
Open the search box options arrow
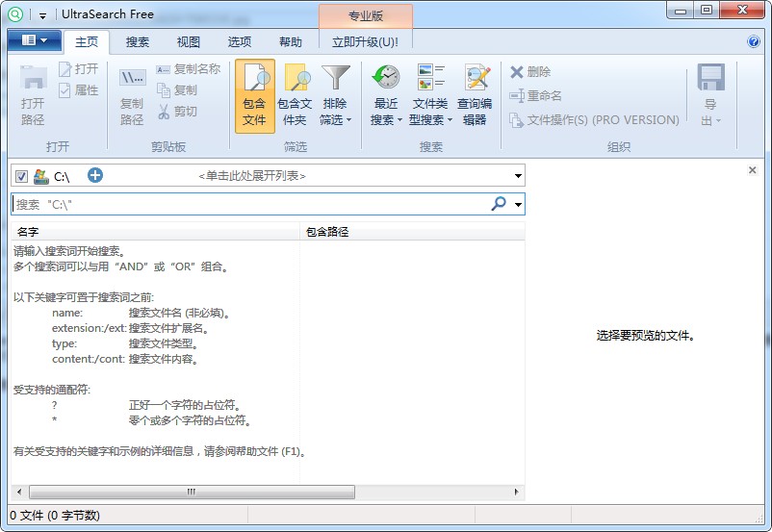point(518,205)
